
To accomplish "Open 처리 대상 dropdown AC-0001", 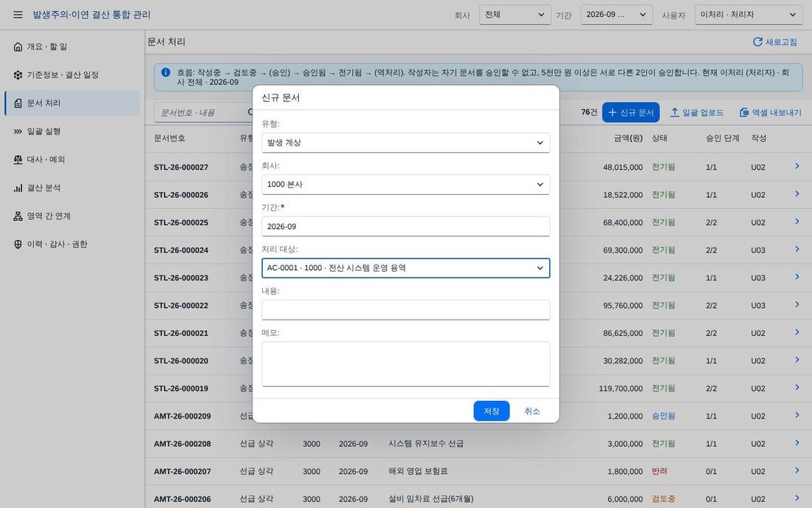I will [405, 268].
